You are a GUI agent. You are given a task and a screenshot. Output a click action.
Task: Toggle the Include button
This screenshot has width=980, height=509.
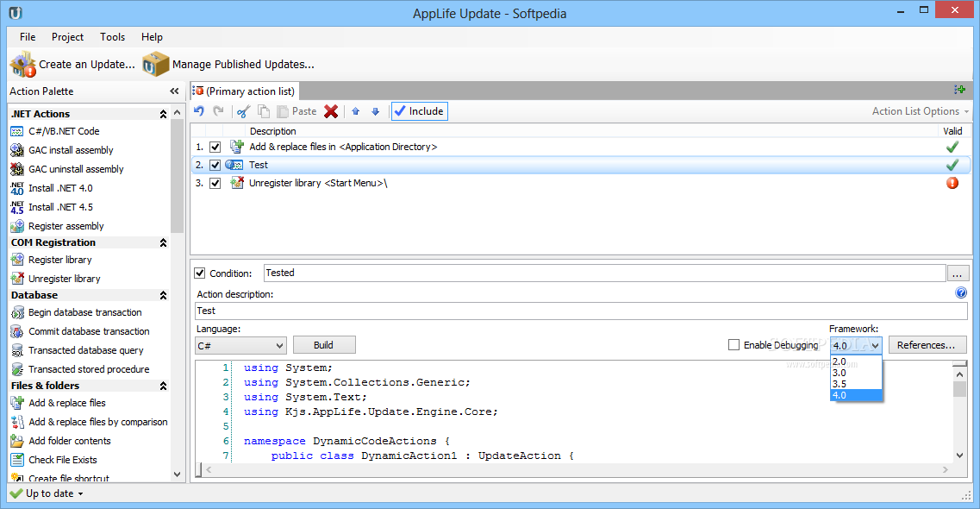coord(420,111)
